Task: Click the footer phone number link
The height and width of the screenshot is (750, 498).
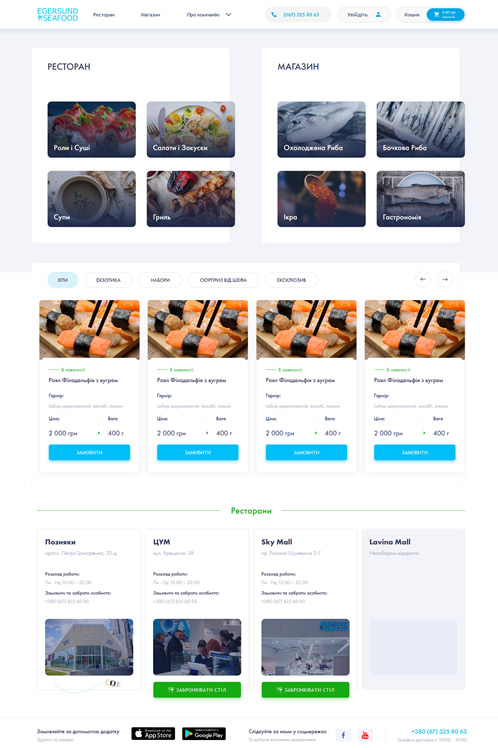Action: point(439,731)
